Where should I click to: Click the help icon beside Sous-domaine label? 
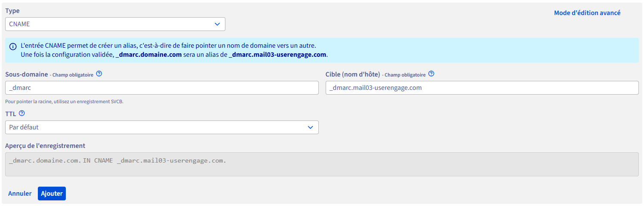(99, 74)
